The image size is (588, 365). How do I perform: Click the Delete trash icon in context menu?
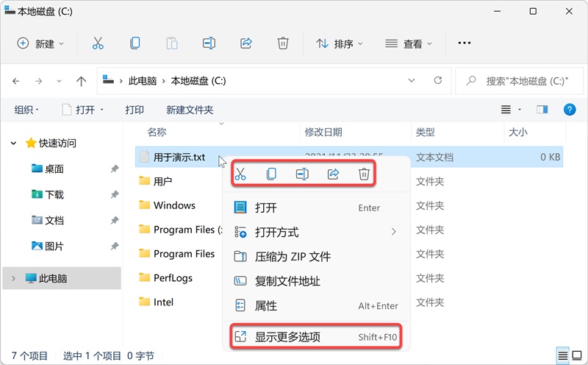click(x=363, y=174)
